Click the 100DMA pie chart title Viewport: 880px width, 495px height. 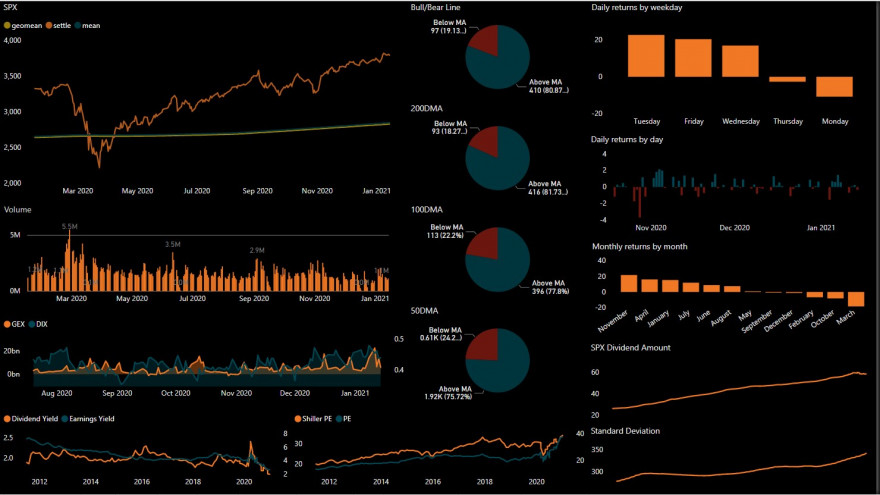[427, 209]
